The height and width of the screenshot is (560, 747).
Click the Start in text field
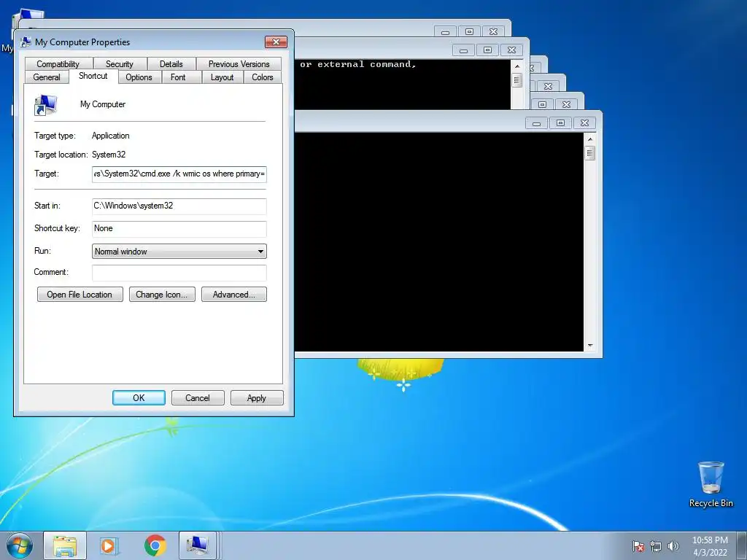pyautogui.click(x=179, y=206)
